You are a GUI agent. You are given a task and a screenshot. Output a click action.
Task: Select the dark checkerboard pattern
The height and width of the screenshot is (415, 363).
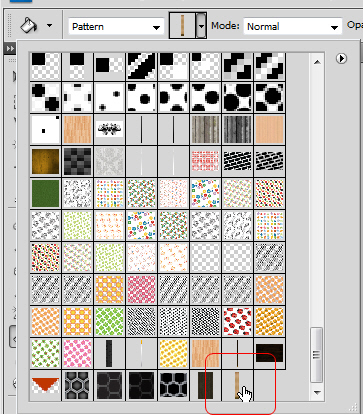tap(77, 162)
